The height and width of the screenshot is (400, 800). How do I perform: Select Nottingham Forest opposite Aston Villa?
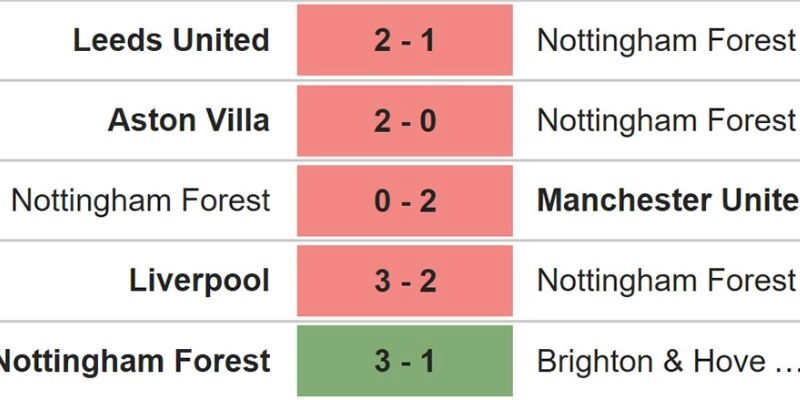pyautogui.click(x=666, y=120)
